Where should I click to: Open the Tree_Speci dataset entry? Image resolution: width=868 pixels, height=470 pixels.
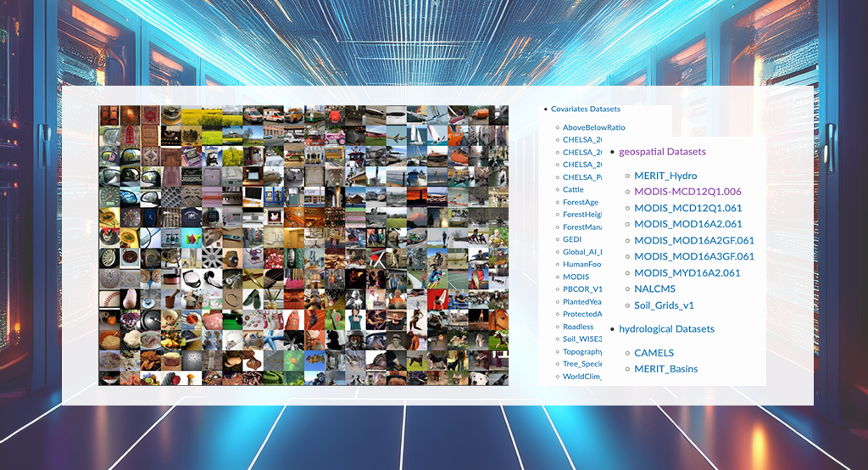581,364
